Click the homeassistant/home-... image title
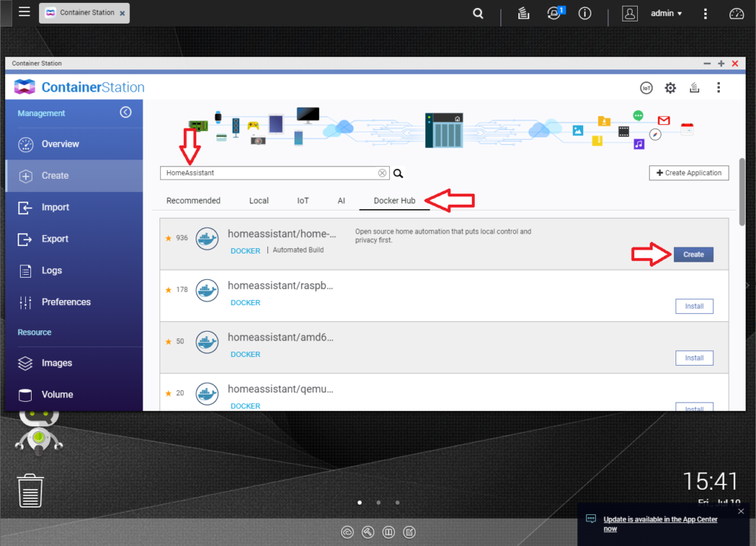The width and height of the screenshot is (756, 546). tap(282, 234)
